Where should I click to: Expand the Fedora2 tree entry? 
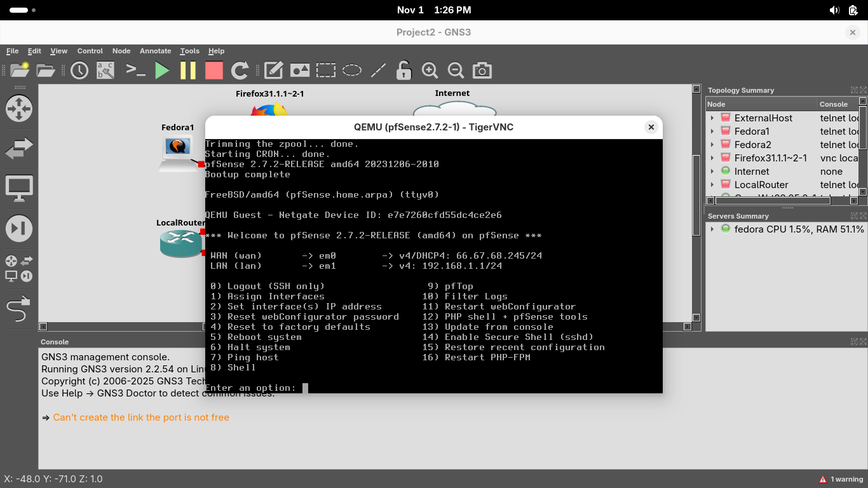pyautogui.click(x=712, y=145)
